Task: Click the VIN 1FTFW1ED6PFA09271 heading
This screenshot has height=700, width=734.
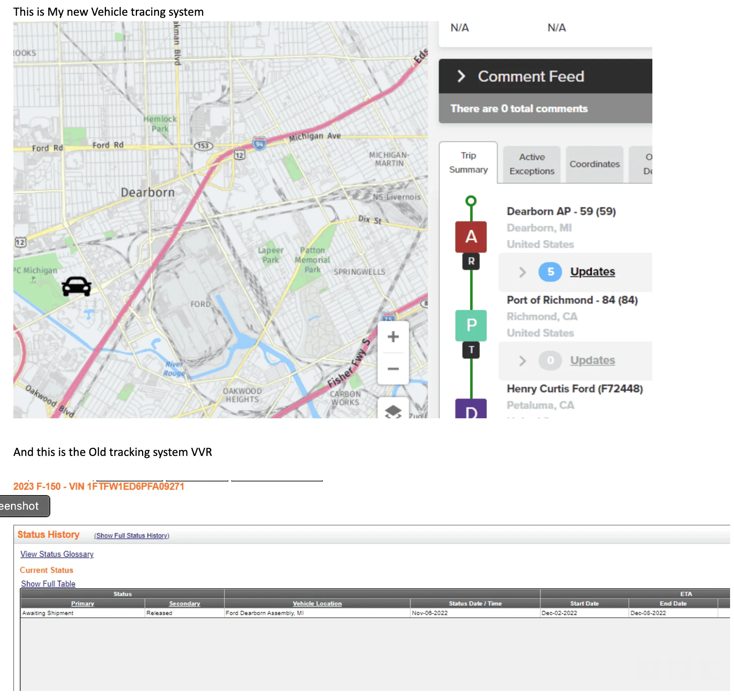Action: pos(99,487)
